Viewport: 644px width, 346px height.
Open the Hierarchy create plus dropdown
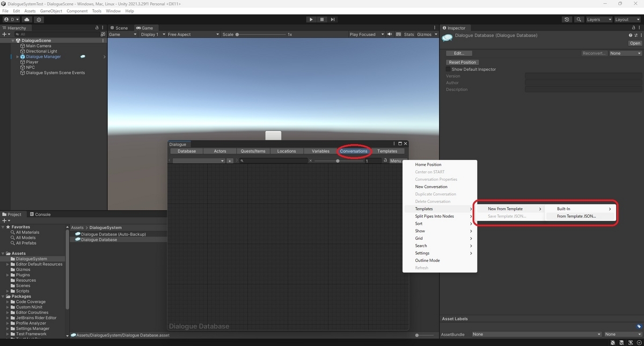tap(6, 34)
